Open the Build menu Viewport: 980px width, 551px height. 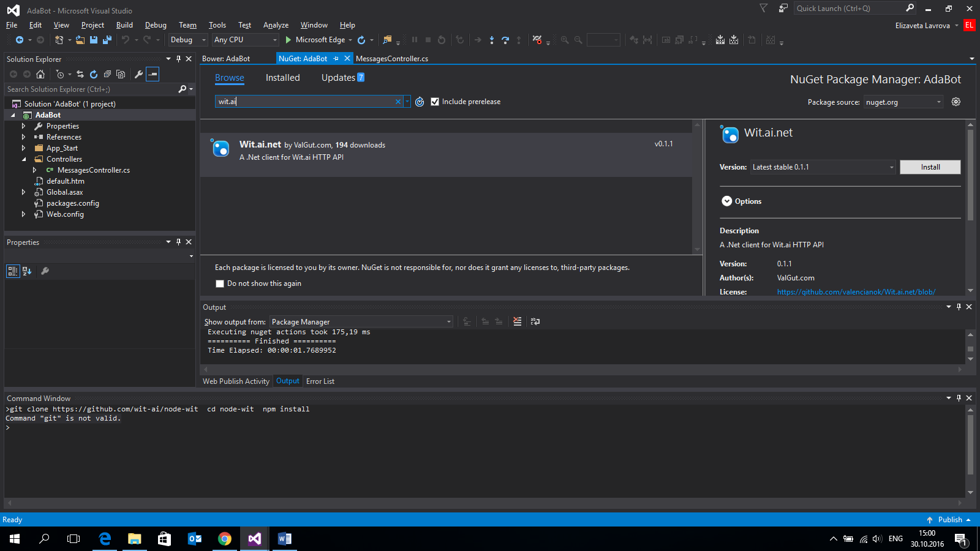[x=124, y=25]
